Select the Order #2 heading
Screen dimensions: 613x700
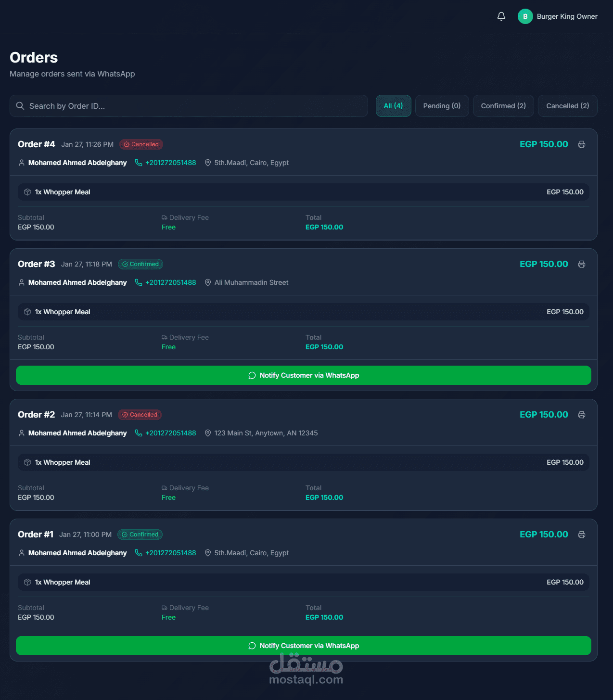(x=37, y=415)
